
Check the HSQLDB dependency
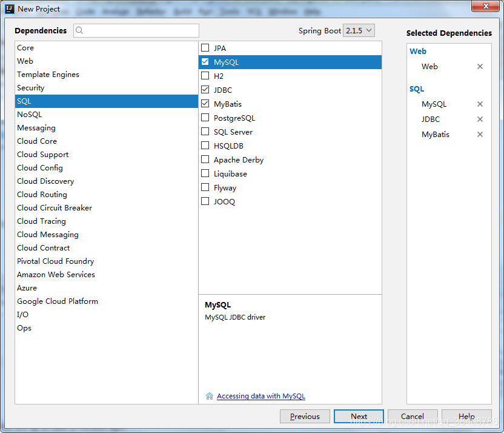tap(205, 146)
